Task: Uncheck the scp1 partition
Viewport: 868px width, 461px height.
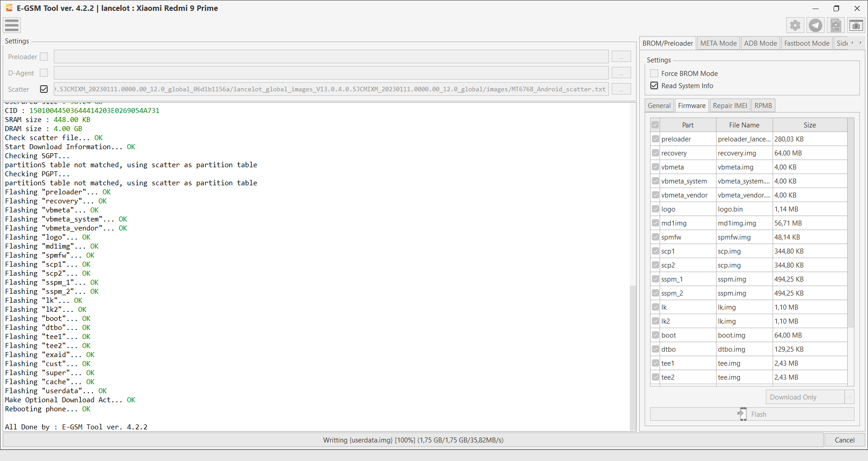Action: (656, 251)
